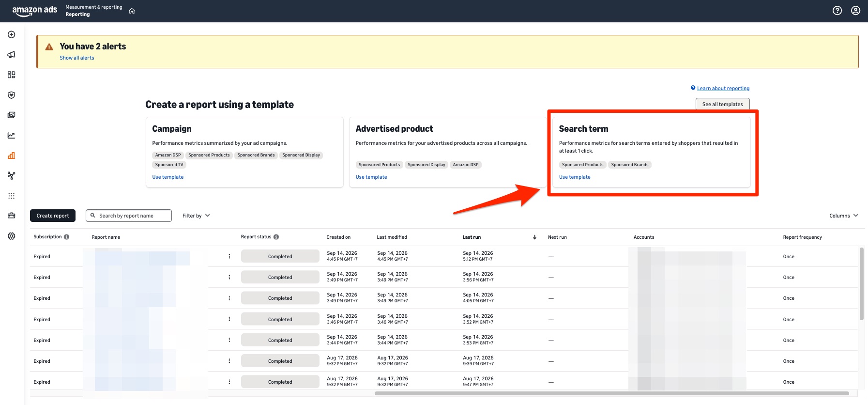Click Completed status for the report last run Aug 17 9:39 PM
The width and height of the screenshot is (868, 405).
tap(280, 361)
